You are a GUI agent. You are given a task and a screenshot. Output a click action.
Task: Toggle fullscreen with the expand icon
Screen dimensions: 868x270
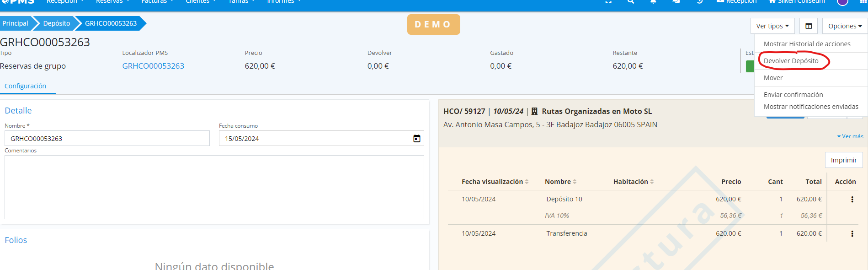click(x=608, y=2)
